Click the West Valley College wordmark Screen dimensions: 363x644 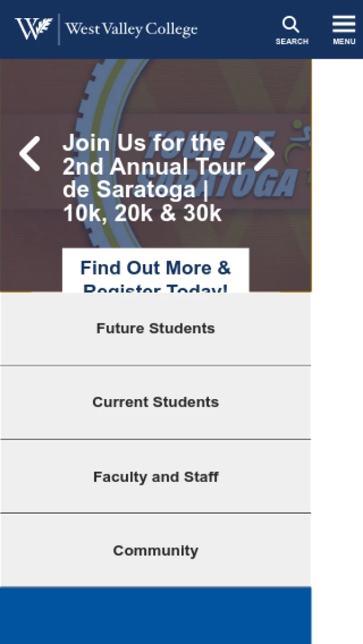[131, 29]
